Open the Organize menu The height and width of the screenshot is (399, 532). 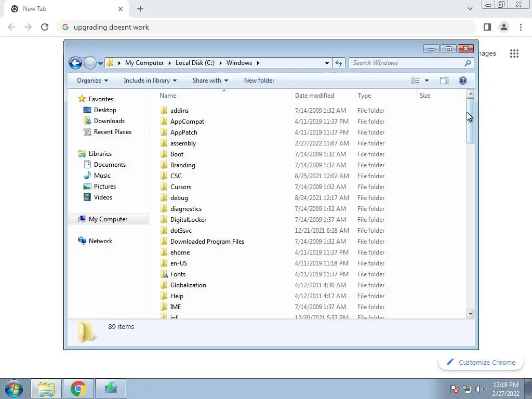(x=92, y=81)
